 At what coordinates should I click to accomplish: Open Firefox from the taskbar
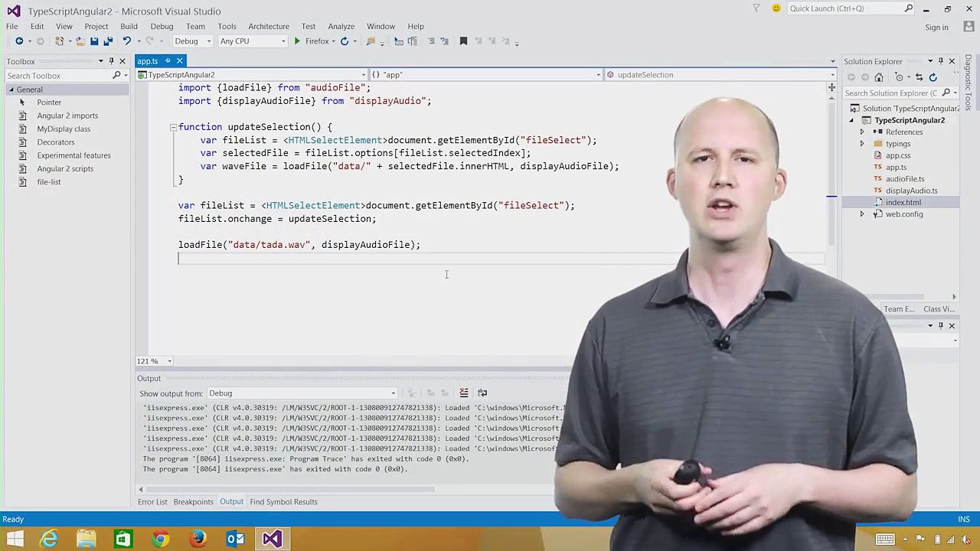(x=198, y=540)
